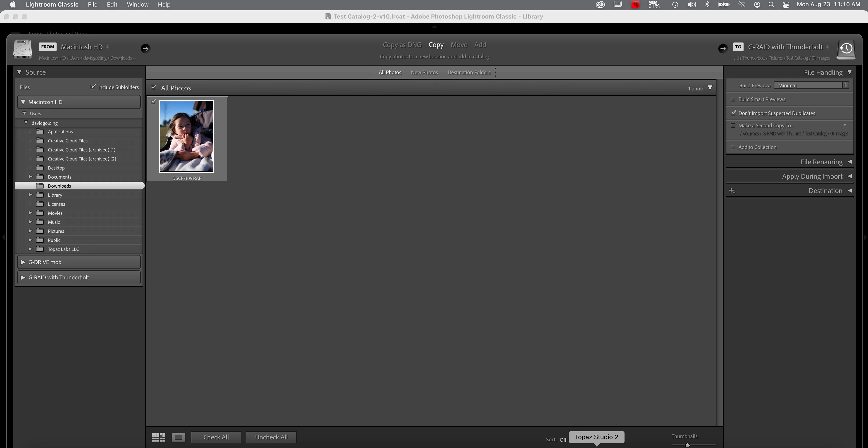The height and width of the screenshot is (448, 868).
Task: Disable Don't Import Suspected Duplicates
Action: point(733,113)
